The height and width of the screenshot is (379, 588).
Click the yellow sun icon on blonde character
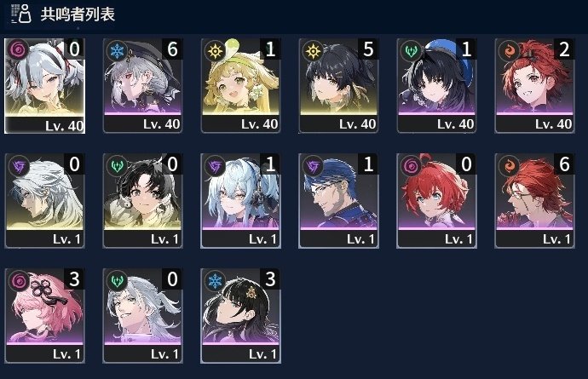(x=216, y=50)
